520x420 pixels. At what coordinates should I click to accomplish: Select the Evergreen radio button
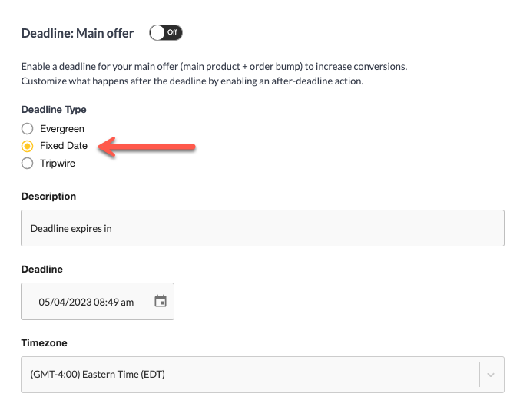[27, 129]
